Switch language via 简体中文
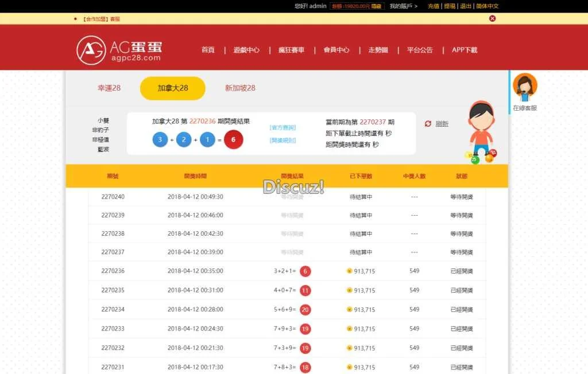 pyautogui.click(x=487, y=6)
